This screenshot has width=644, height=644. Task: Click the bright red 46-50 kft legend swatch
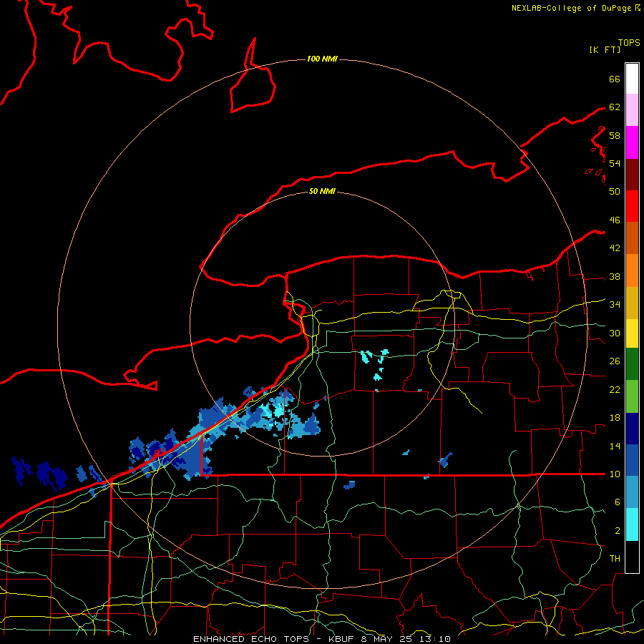coord(632,206)
